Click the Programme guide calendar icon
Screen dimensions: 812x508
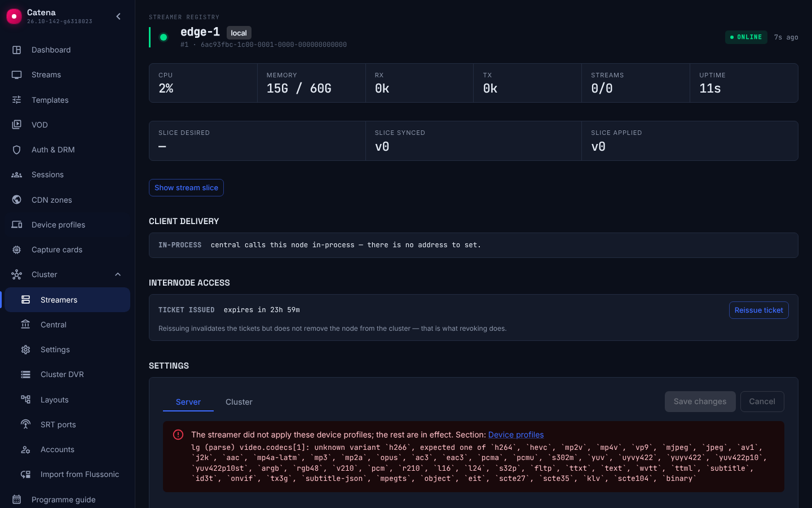[17, 500]
